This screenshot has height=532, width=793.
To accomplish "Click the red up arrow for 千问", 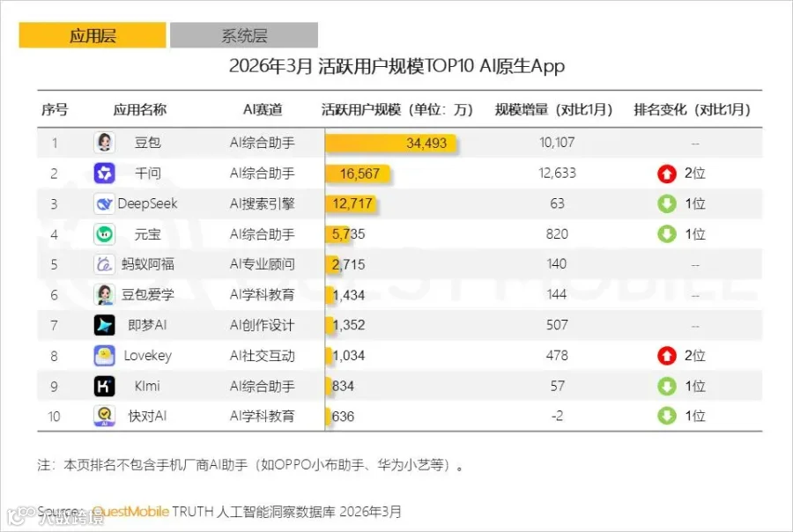I will click(667, 174).
